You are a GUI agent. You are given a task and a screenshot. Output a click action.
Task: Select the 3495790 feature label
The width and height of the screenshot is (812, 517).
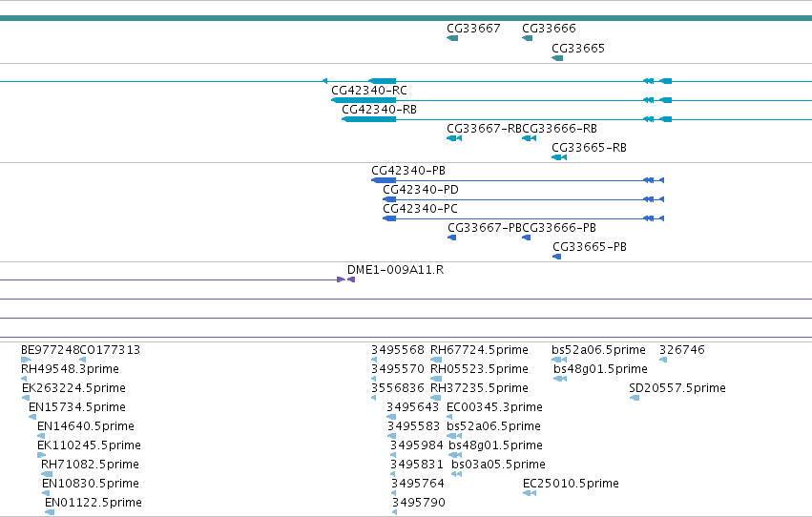[x=419, y=504]
